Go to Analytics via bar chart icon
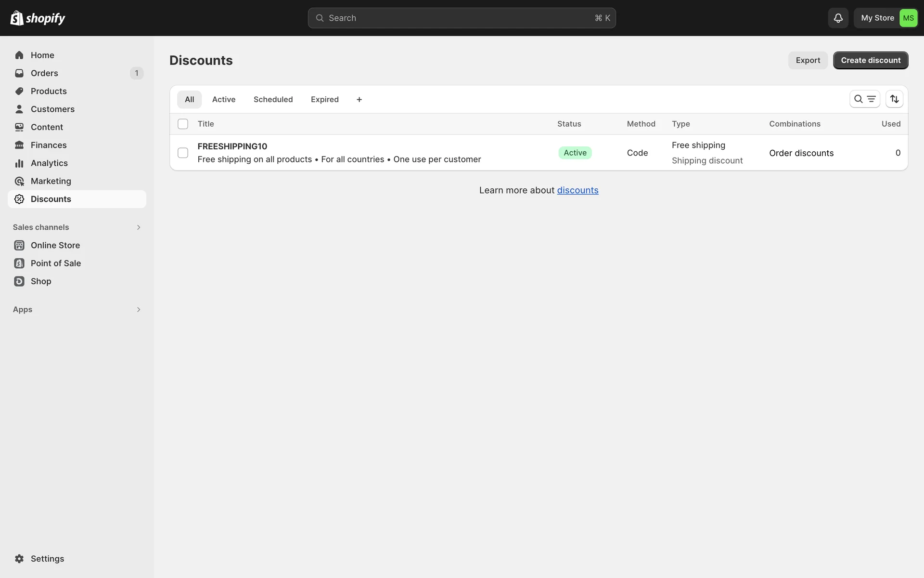Viewport: 924px width, 578px height. (x=19, y=163)
